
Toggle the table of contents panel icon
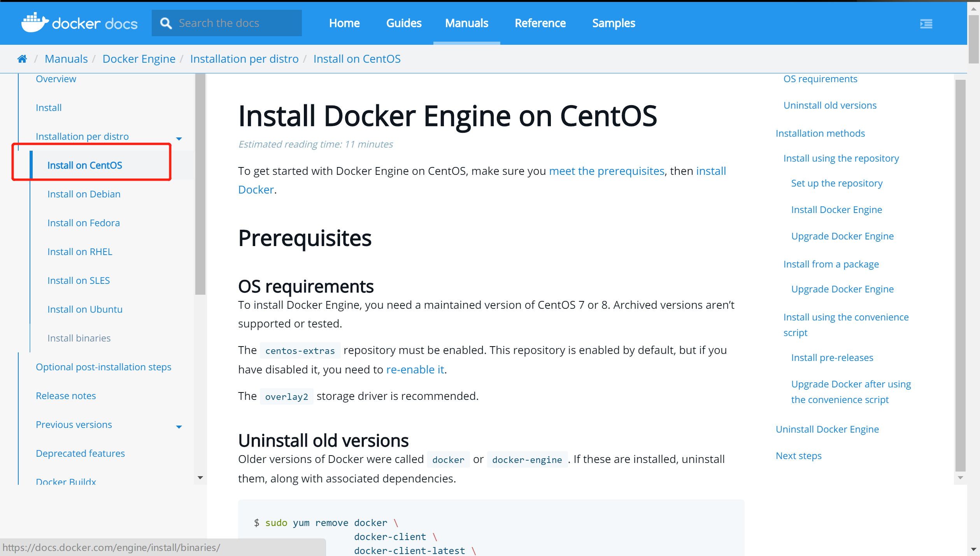(926, 24)
